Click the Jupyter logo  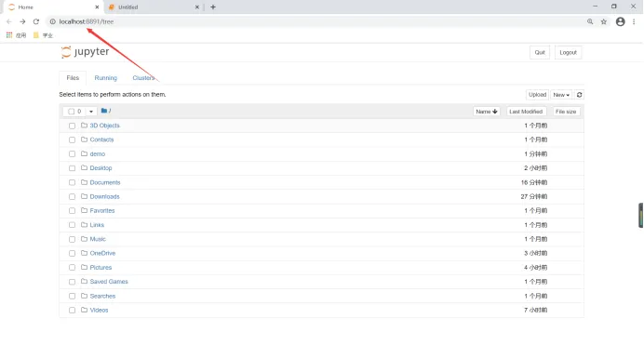click(x=85, y=52)
